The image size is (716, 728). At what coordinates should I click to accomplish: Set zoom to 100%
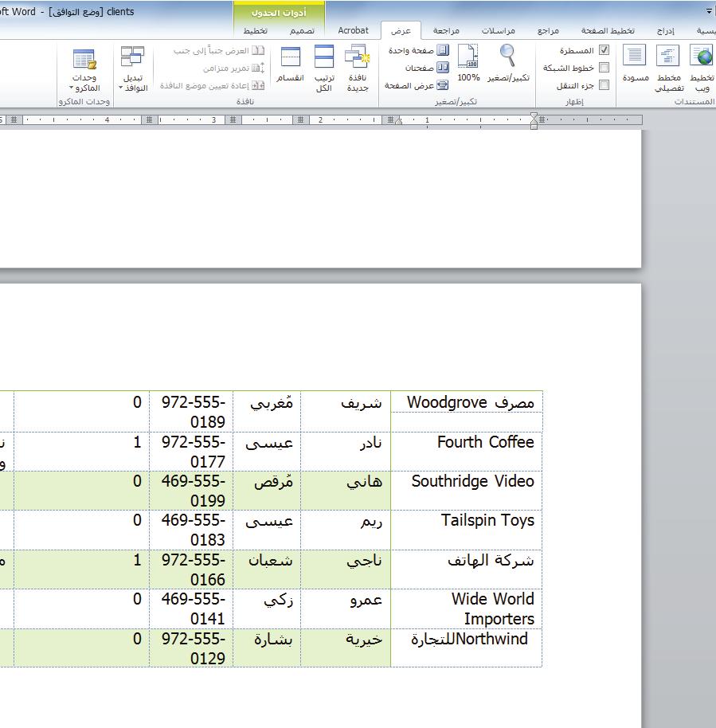click(468, 64)
